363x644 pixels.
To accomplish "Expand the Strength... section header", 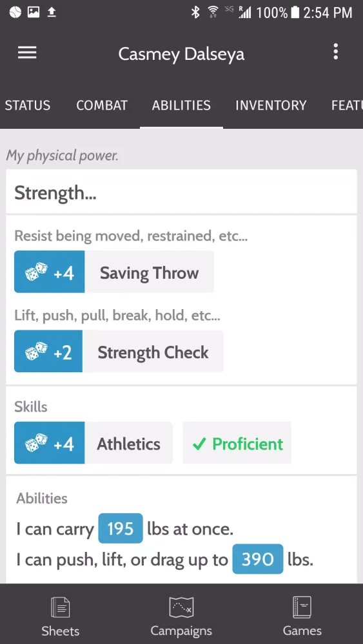I will tap(181, 192).
